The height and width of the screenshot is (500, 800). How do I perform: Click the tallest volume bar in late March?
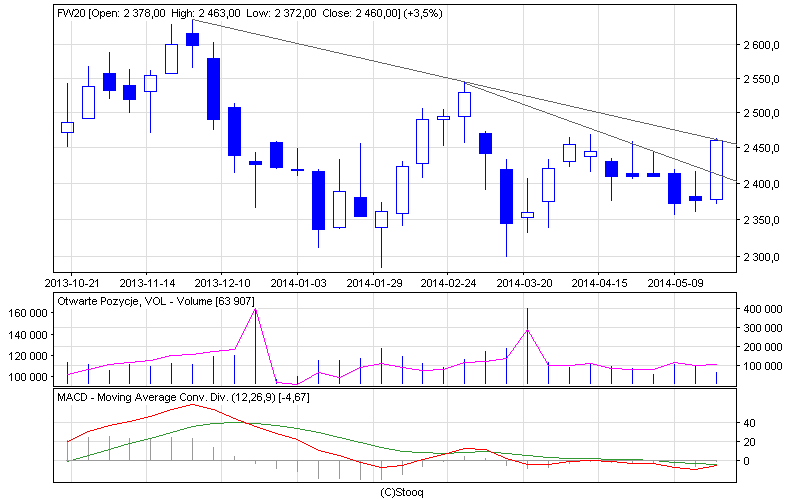pos(528,346)
